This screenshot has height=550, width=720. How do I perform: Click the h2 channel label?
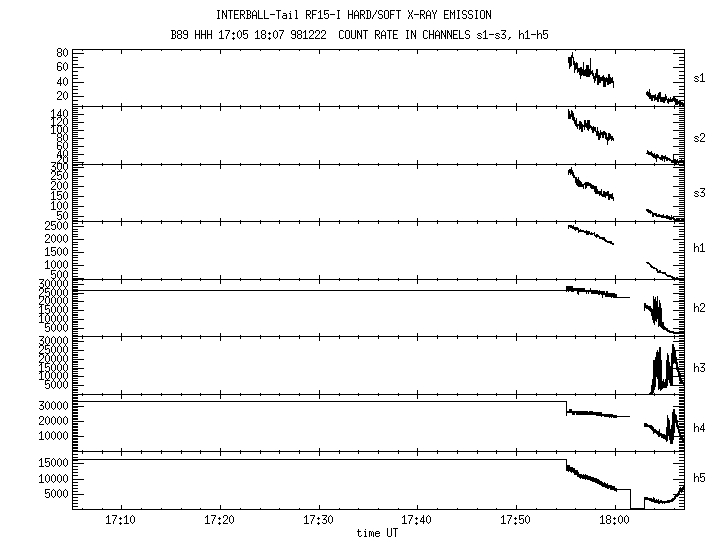[702, 308]
